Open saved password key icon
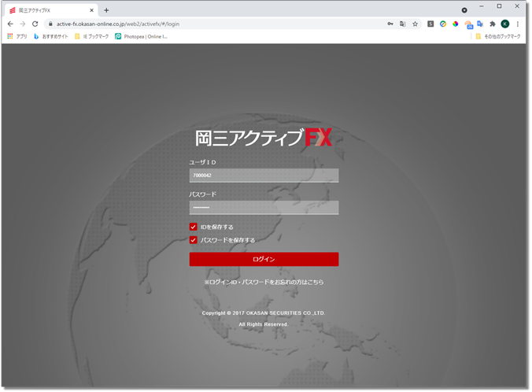Image resolution: width=532 pixels, height=392 pixels. point(390,24)
